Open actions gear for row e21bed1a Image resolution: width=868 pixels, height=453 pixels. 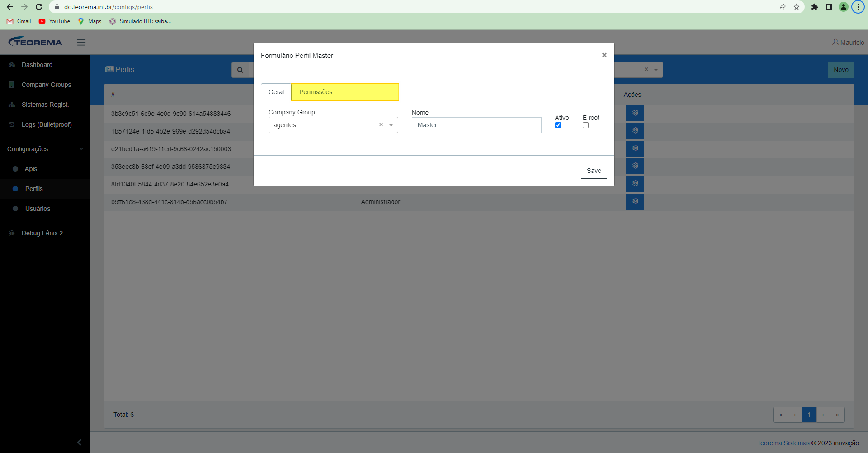pyautogui.click(x=635, y=148)
